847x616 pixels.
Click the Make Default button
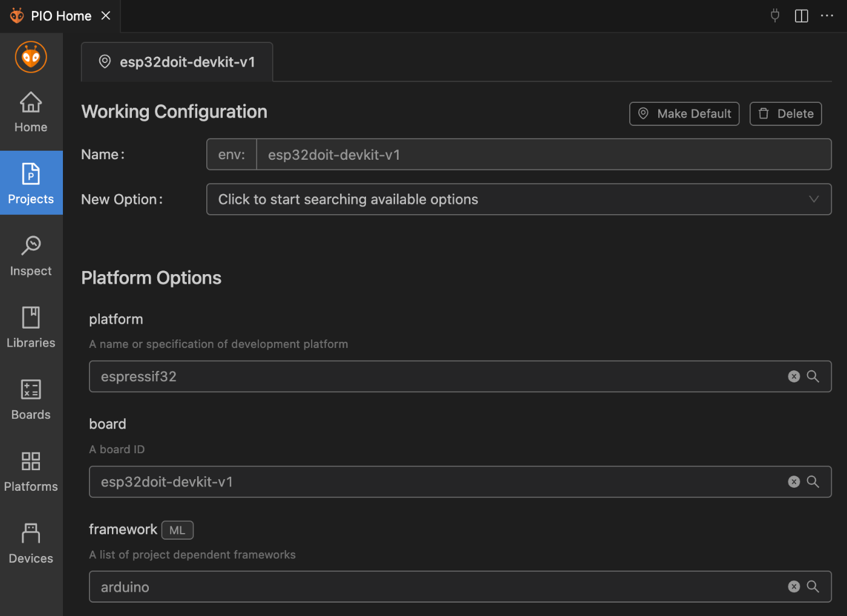(x=684, y=114)
